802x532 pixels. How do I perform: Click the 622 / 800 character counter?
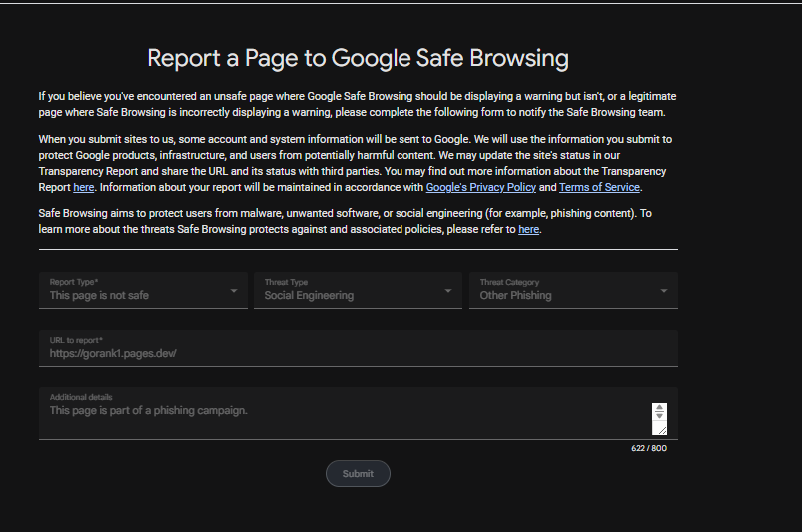click(649, 448)
